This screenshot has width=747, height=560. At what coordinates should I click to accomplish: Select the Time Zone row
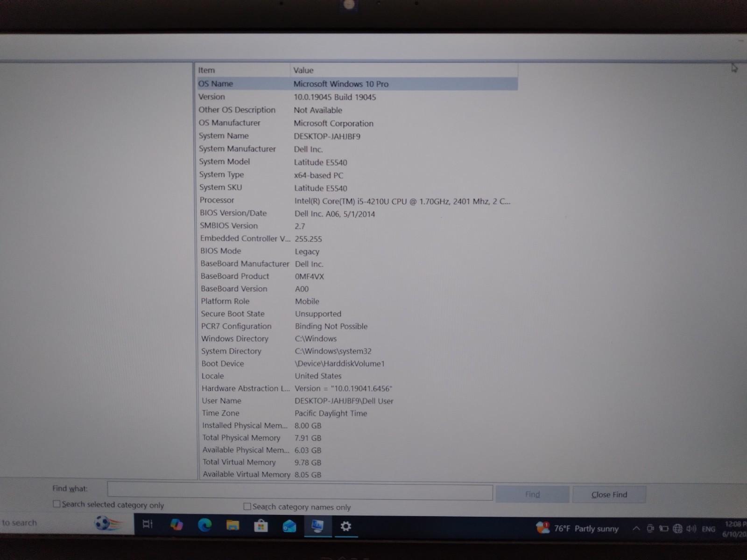[357, 413]
